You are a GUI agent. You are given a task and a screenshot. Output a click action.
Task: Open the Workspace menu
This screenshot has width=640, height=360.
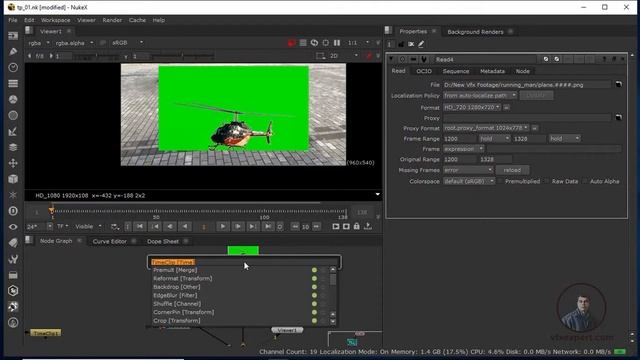pos(55,20)
